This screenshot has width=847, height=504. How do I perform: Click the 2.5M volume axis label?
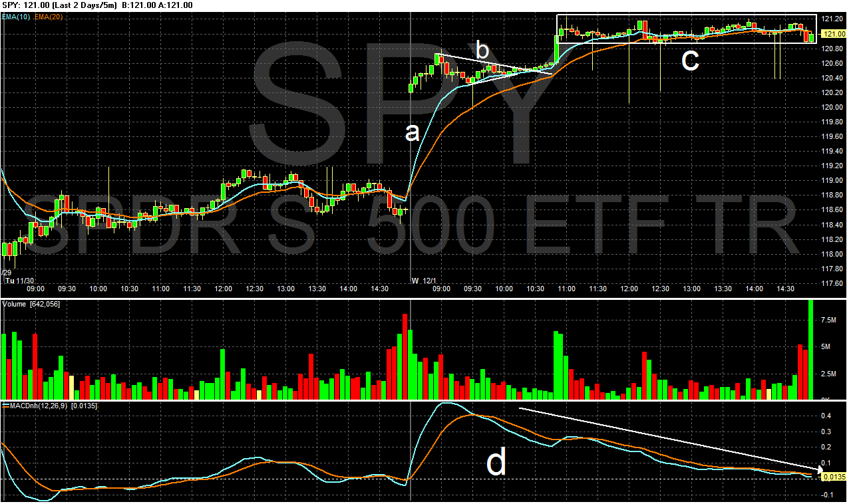830,374
